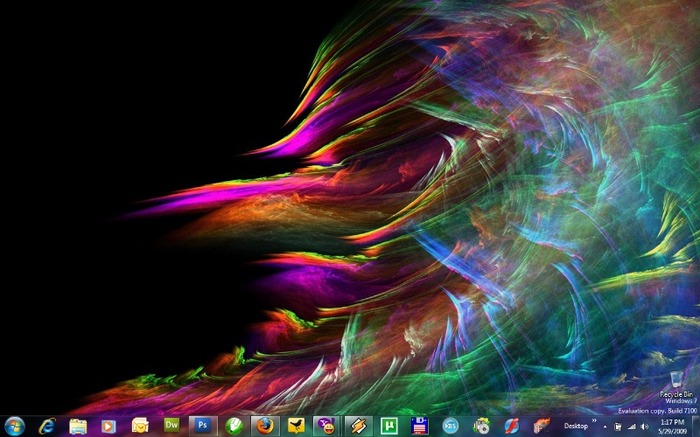Viewport: 700px width, 437px height.
Task: Launch uTorrent from the taskbar
Action: [389, 426]
